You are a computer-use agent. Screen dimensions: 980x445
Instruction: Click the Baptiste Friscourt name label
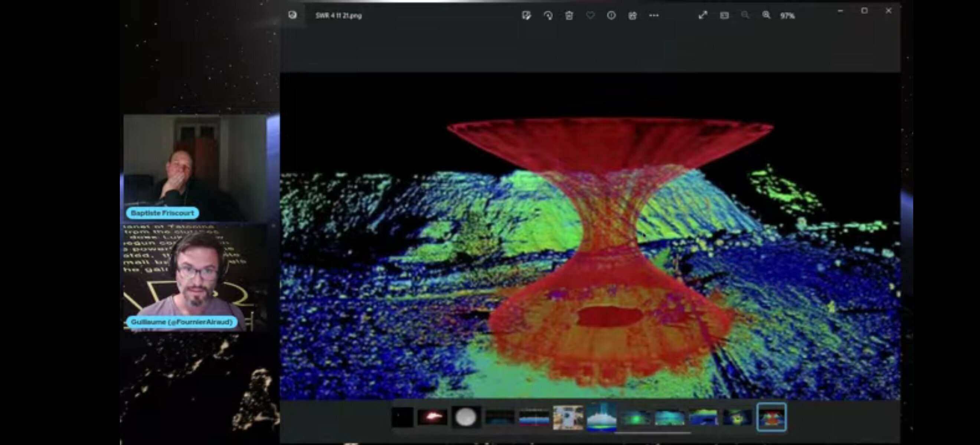163,213
